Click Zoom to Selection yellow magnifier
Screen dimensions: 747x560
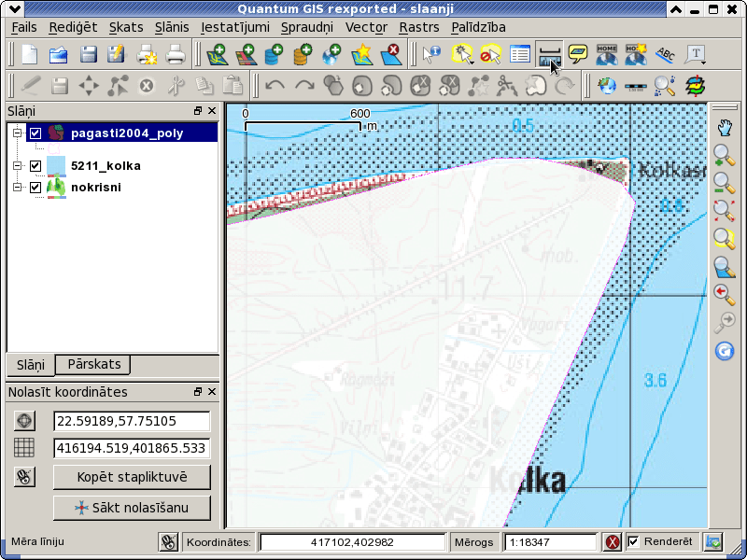click(x=725, y=239)
